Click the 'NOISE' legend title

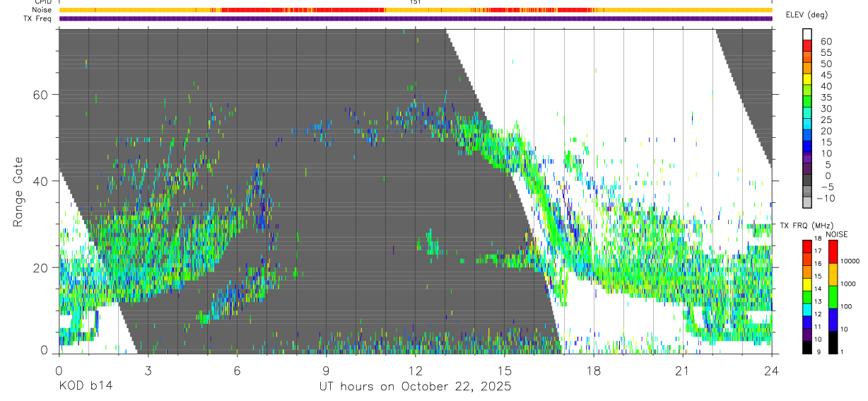837,235
